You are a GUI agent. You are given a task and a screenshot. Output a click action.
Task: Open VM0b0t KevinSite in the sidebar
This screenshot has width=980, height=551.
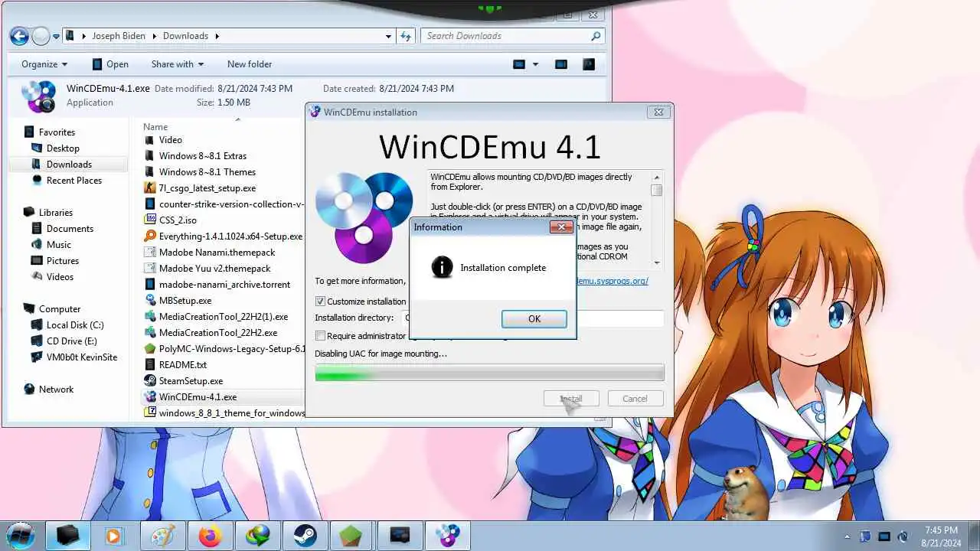pos(82,357)
